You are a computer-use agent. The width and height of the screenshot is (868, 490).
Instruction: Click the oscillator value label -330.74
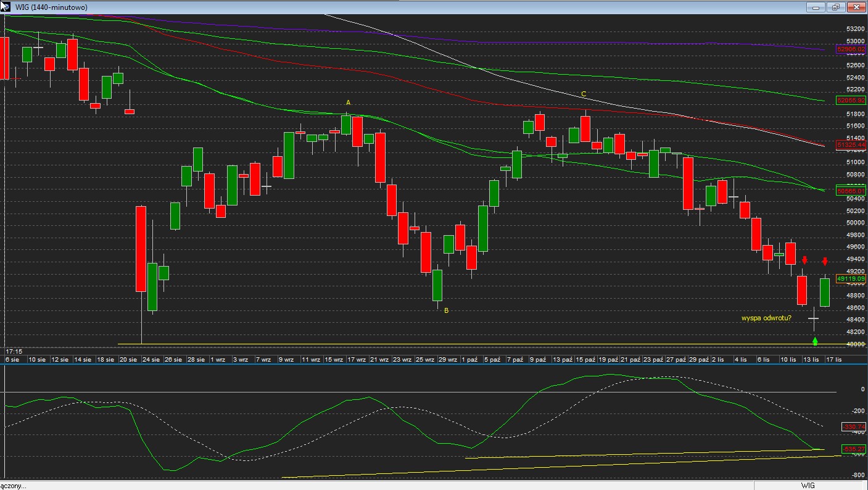click(853, 426)
